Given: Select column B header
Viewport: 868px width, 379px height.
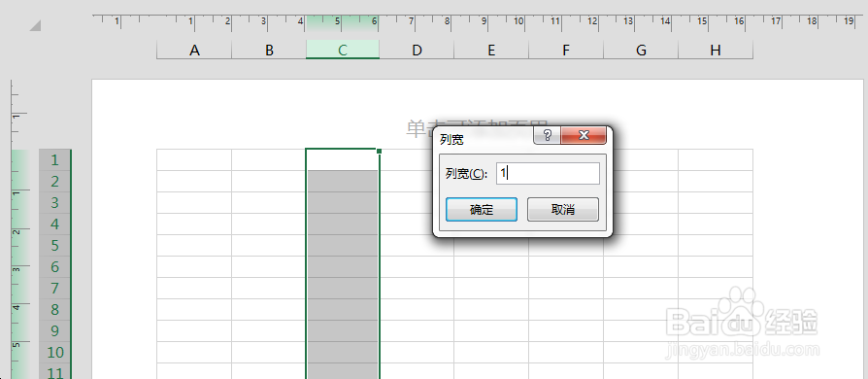Looking at the screenshot, I should tap(269, 50).
